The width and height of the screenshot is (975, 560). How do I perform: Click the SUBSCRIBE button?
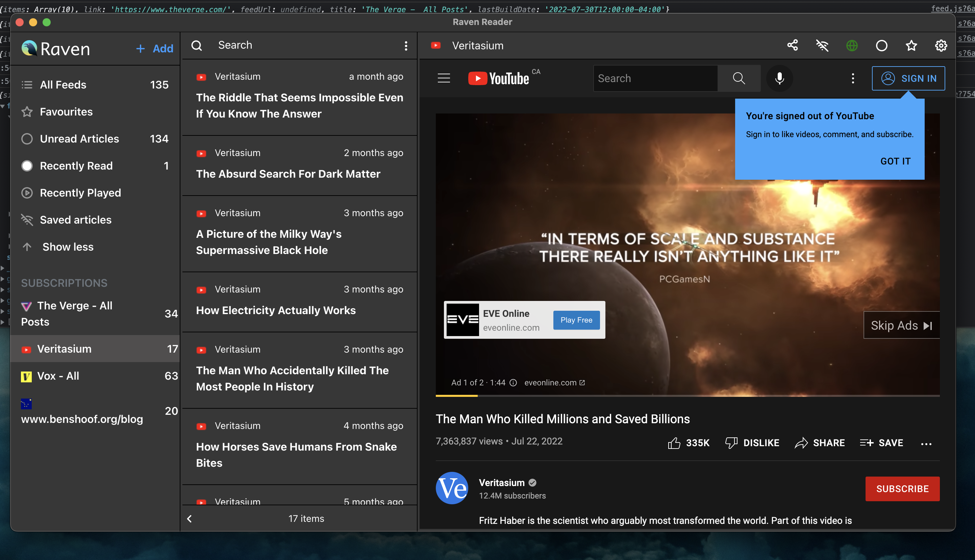[902, 489]
